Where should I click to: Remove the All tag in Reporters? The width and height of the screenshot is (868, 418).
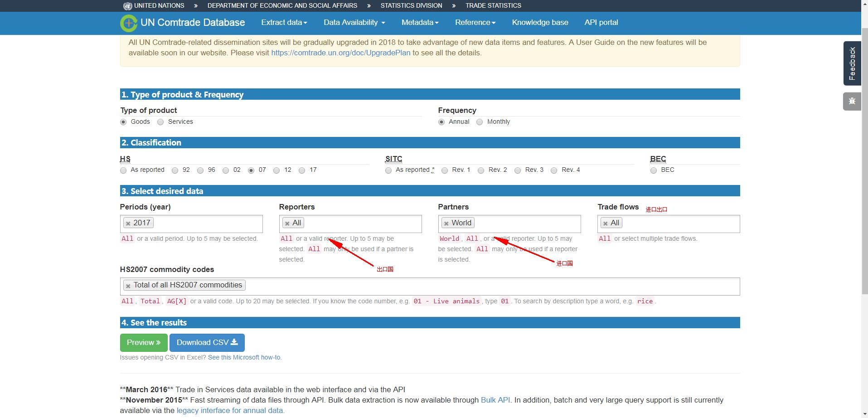click(x=287, y=224)
